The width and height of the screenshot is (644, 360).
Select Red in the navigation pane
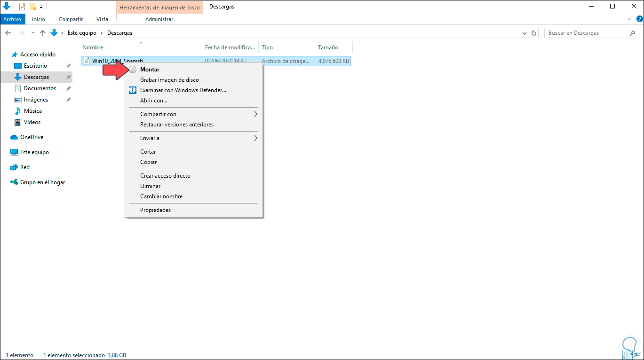(25, 167)
